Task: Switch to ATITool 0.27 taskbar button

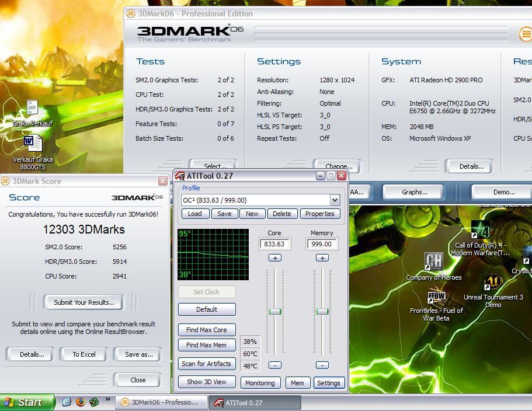Action: pos(255,403)
